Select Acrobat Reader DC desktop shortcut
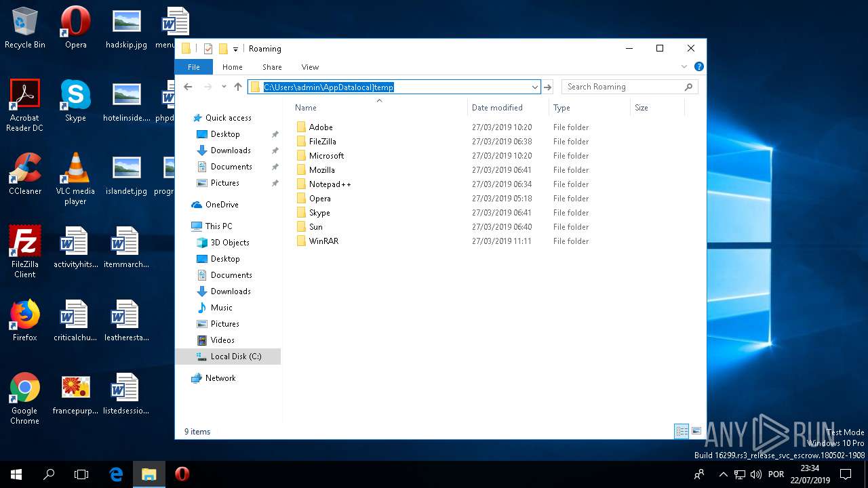This screenshot has width=868, height=488. click(x=25, y=106)
